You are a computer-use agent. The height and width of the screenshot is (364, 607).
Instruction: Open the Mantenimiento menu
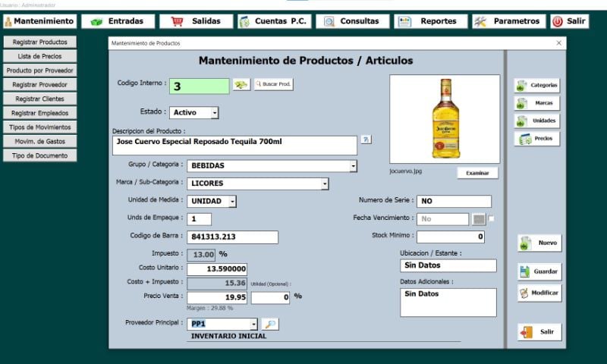pyautogui.click(x=40, y=21)
